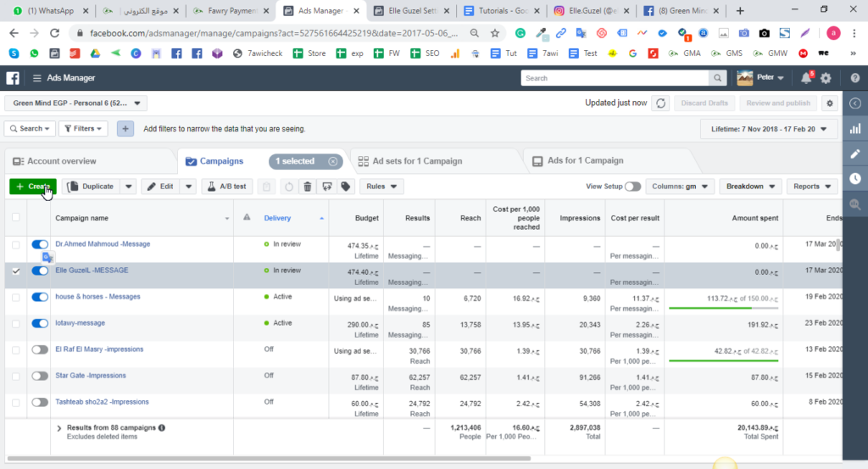The height and width of the screenshot is (469, 868).
Task: Open account settings gear beside Review and publish
Action: point(829,103)
